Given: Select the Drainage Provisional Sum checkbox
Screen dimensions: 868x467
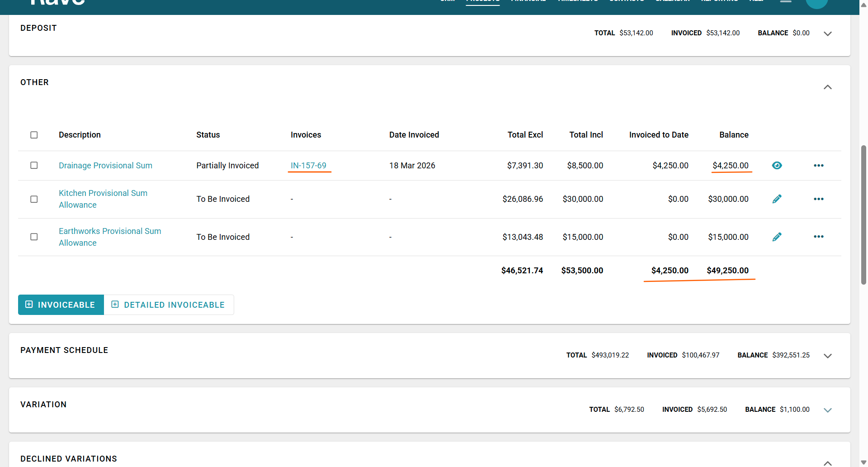Looking at the screenshot, I should (x=34, y=166).
